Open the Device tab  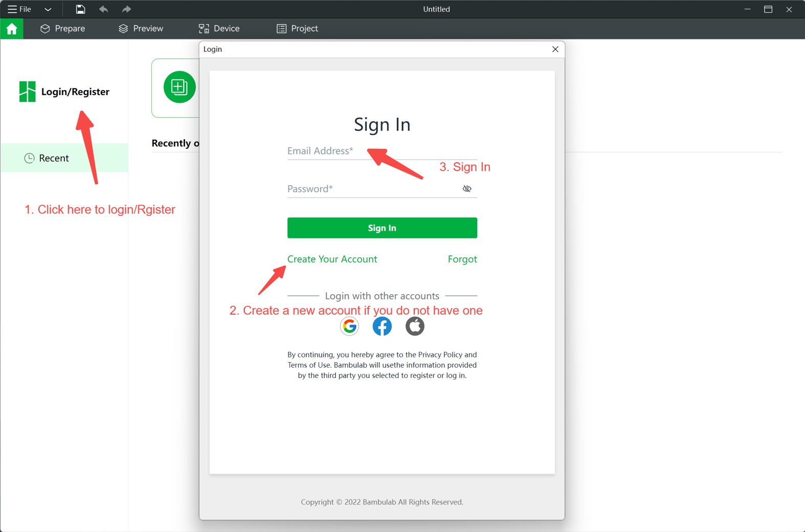(219, 29)
